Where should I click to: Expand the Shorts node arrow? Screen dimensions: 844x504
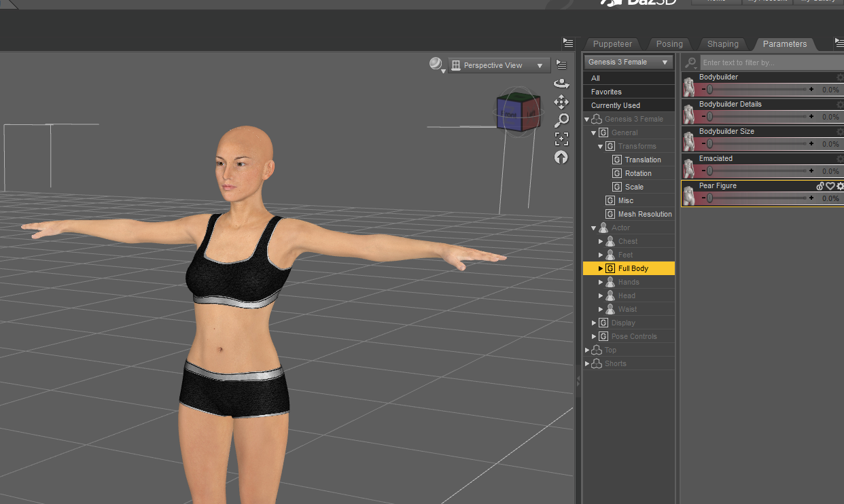[587, 364]
